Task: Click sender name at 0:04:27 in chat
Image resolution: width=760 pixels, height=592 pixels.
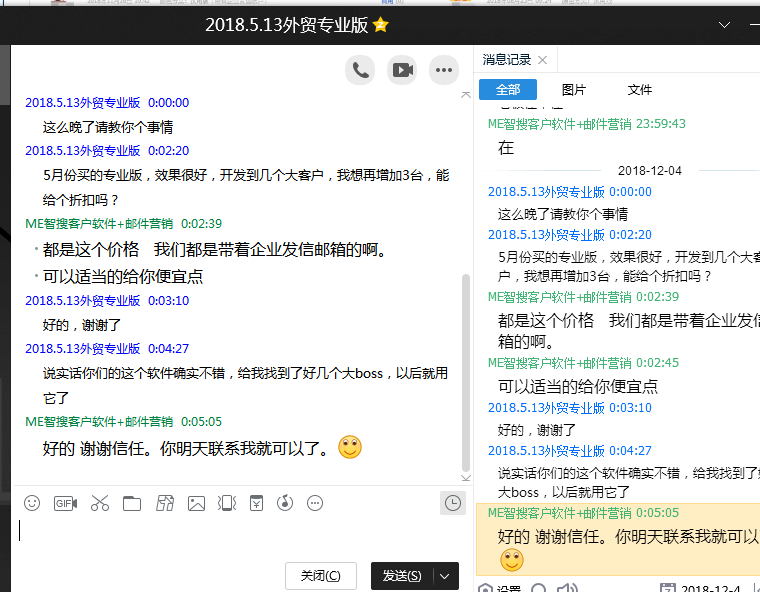Action: pos(82,349)
